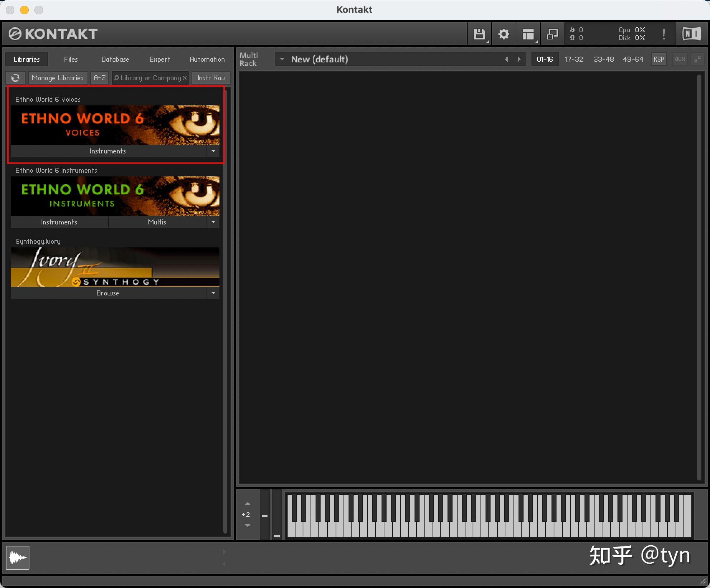Screen dimensions: 710x588
Task: Click the exclamation panic button
Action: (664, 34)
